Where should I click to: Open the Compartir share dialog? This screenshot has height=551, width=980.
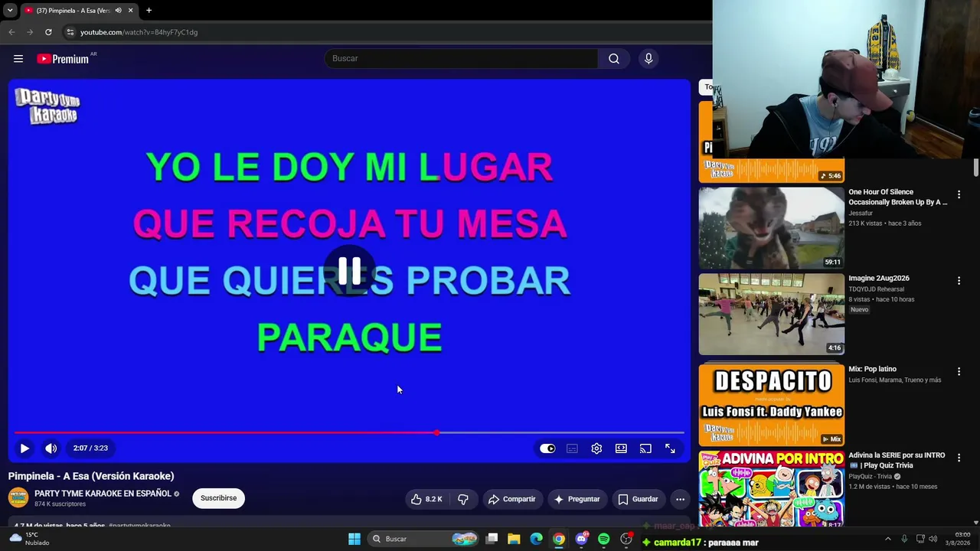[511, 499]
